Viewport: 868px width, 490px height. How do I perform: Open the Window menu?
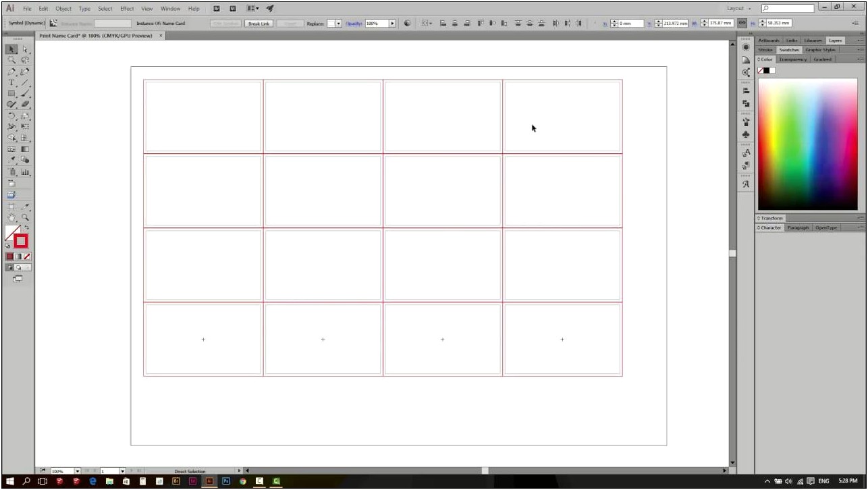(x=171, y=9)
